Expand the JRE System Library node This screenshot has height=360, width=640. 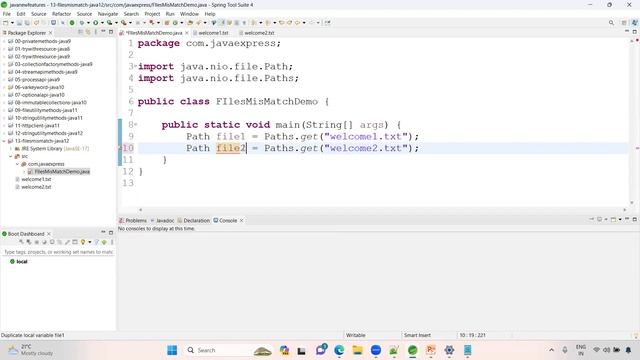coord(11,149)
